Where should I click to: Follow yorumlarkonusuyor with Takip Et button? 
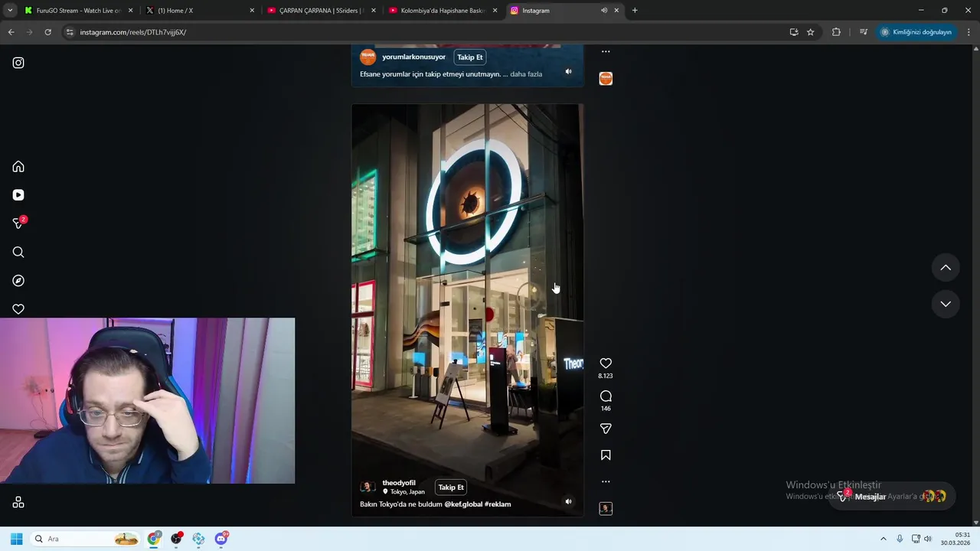click(469, 57)
